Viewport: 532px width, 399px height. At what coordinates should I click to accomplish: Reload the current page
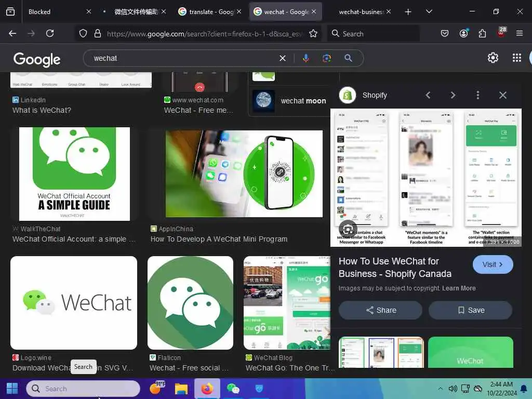pos(50,33)
